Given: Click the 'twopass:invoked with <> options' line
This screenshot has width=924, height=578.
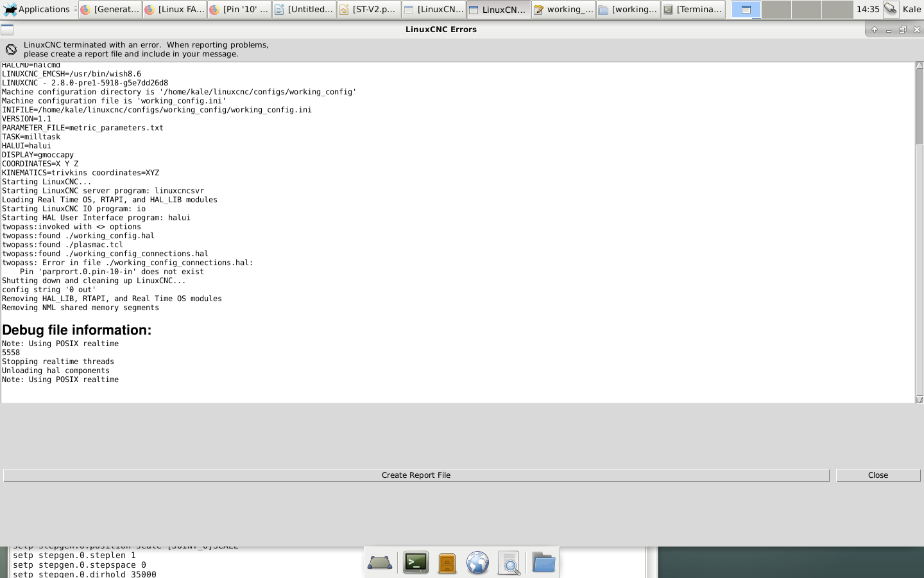Looking at the screenshot, I should [x=71, y=227].
